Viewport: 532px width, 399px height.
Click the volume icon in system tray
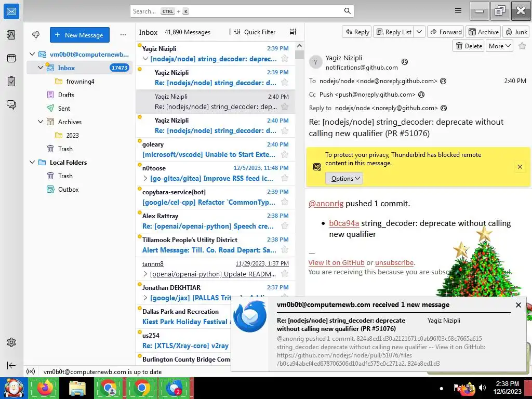482,388
